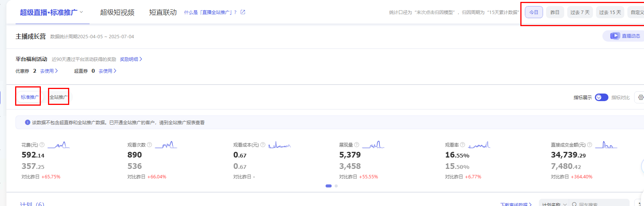Go to the second metrics page dot

(336, 186)
